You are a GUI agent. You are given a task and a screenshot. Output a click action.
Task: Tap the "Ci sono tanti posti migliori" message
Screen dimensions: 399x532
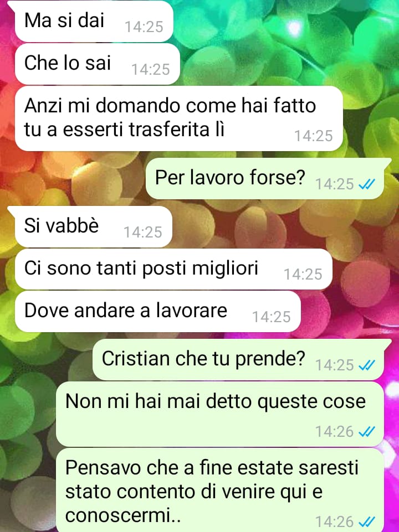(173, 269)
